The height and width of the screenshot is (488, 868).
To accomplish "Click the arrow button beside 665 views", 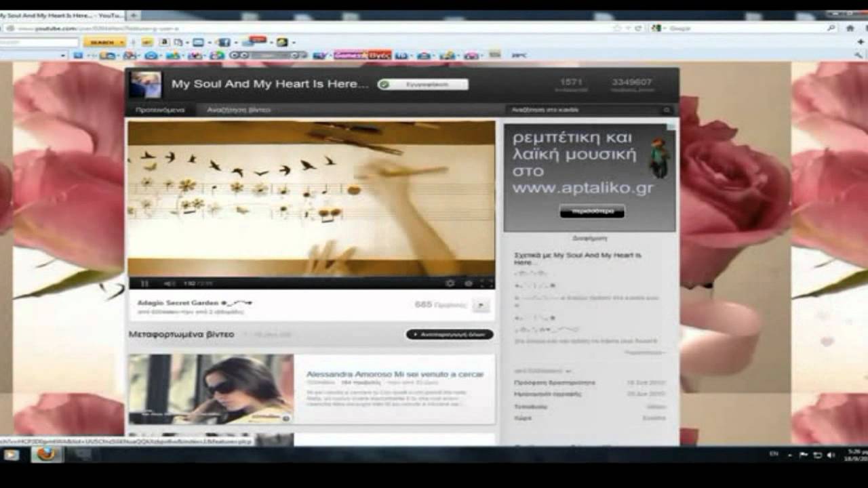I will (481, 305).
